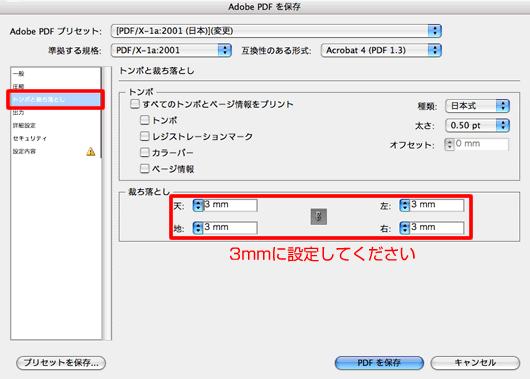
Task: Select 圧縮 in the category list
Action: (56, 86)
